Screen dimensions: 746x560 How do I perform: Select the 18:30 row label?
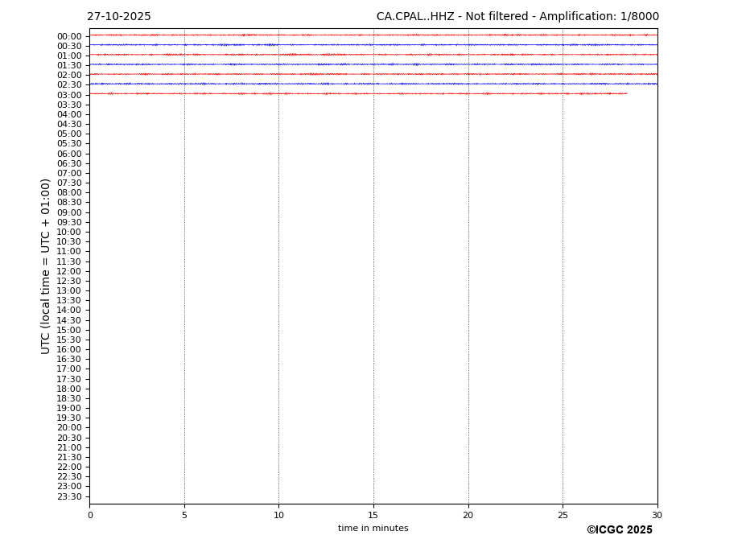(x=68, y=398)
